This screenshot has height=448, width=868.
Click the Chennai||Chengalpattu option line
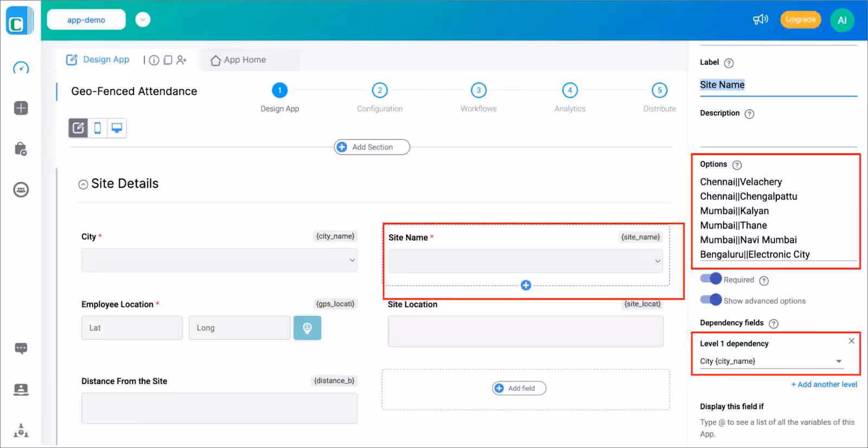(x=749, y=196)
